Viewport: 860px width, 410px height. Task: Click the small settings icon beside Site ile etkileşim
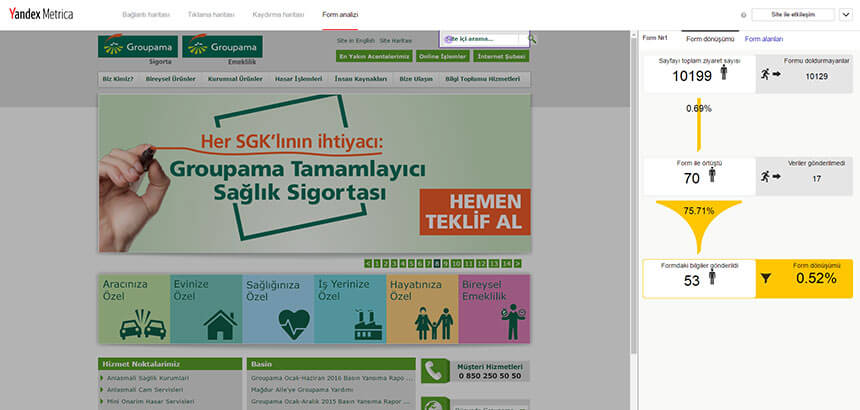[x=744, y=15]
